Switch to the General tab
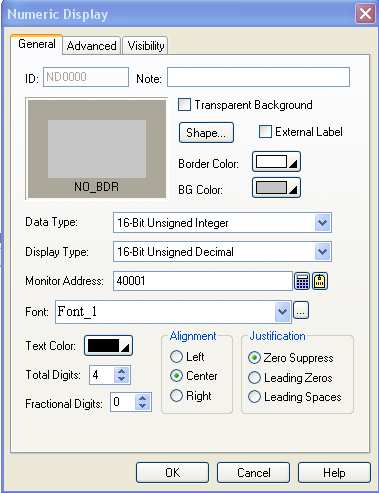 click(37, 44)
